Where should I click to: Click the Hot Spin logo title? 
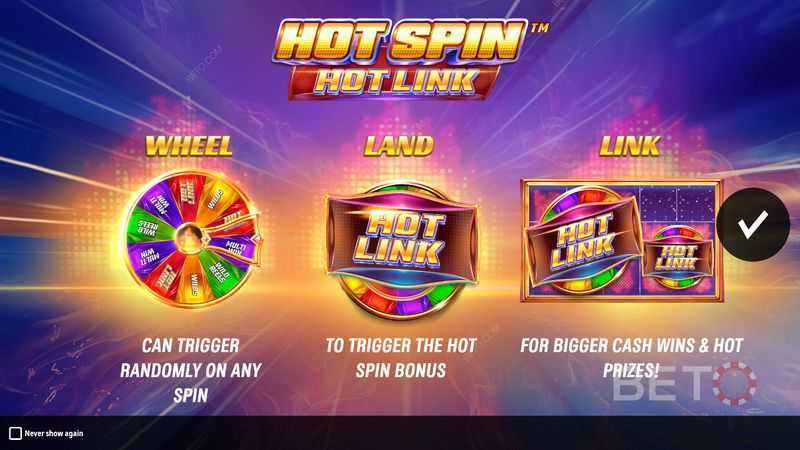coord(403,40)
